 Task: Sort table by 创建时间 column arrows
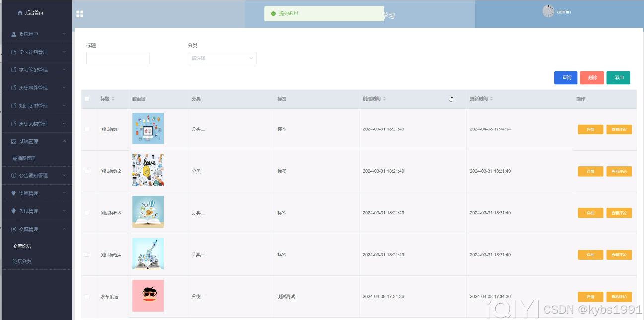384,99
